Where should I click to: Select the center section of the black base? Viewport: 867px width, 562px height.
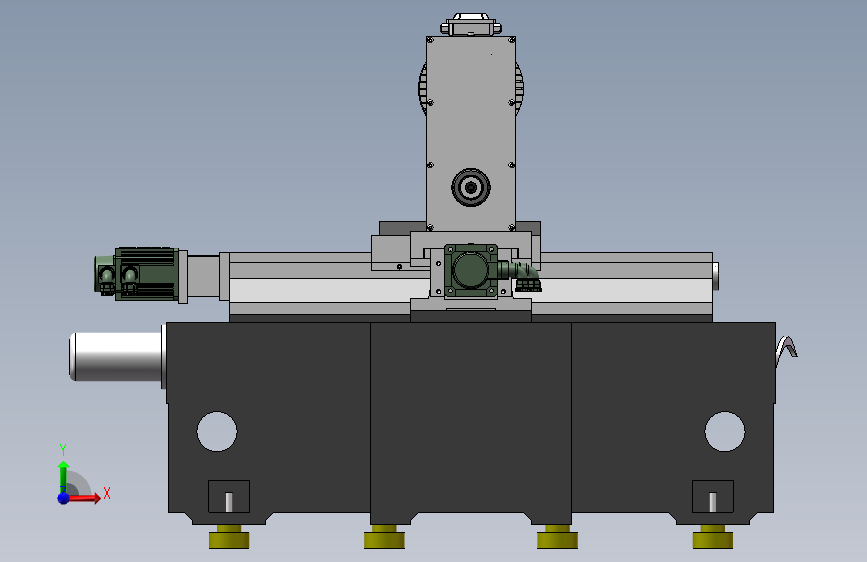coord(471,423)
